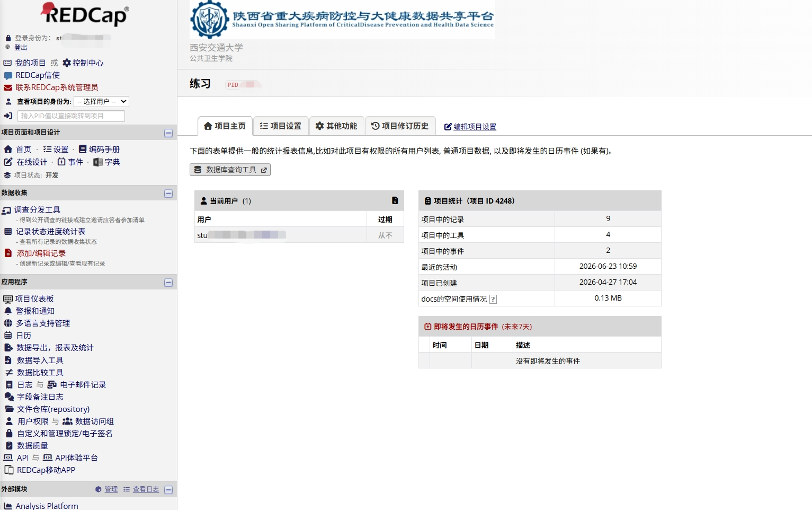
Task: Click the 管理 link in 外部模块
Action: pos(111,489)
